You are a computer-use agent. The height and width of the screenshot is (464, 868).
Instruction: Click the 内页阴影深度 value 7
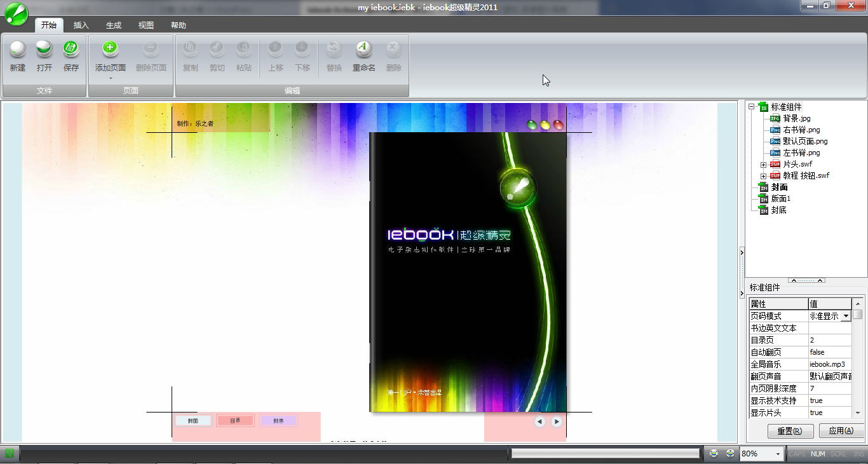pyautogui.click(x=829, y=388)
